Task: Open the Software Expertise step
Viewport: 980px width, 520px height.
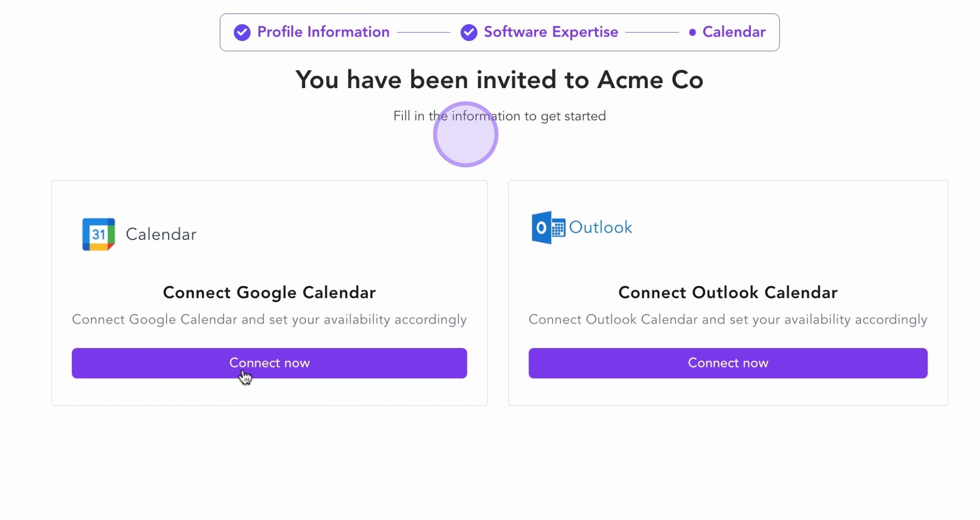Action: coord(551,32)
